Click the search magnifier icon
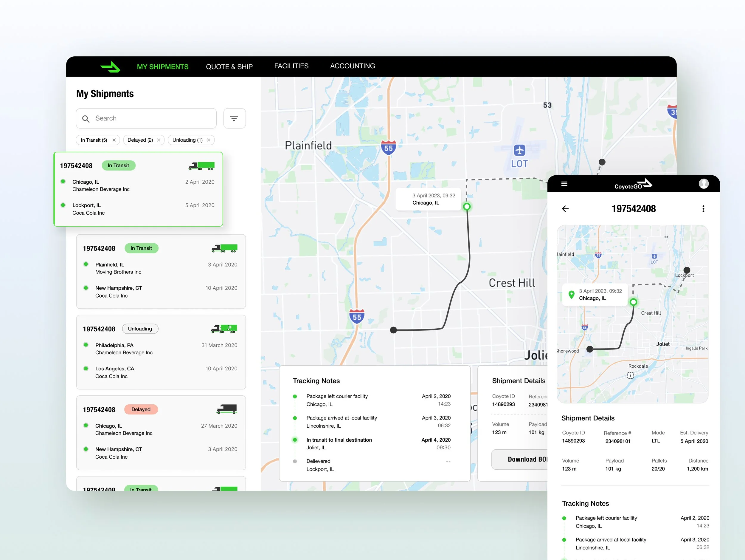Image resolution: width=745 pixels, height=560 pixels. tap(86, 119)
